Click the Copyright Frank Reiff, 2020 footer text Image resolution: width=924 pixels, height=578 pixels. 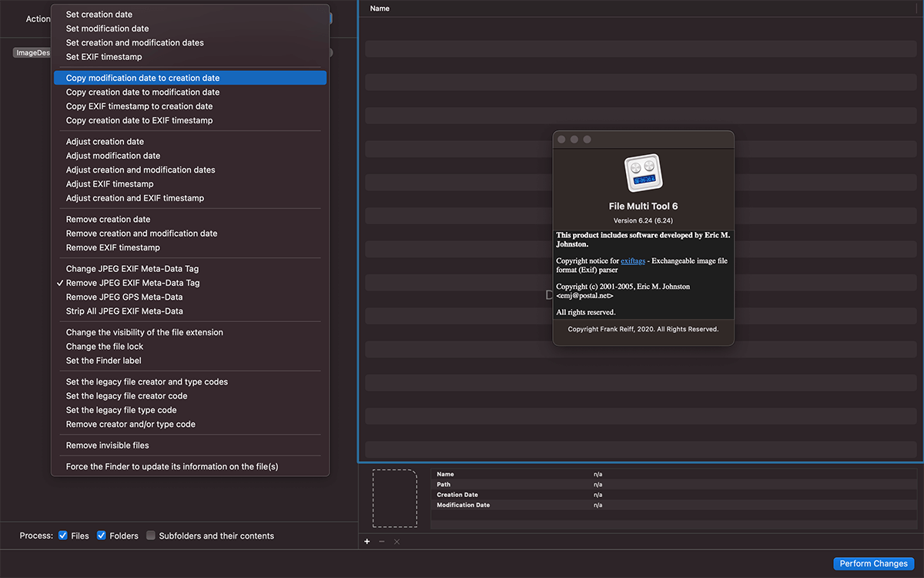[643, 329]
